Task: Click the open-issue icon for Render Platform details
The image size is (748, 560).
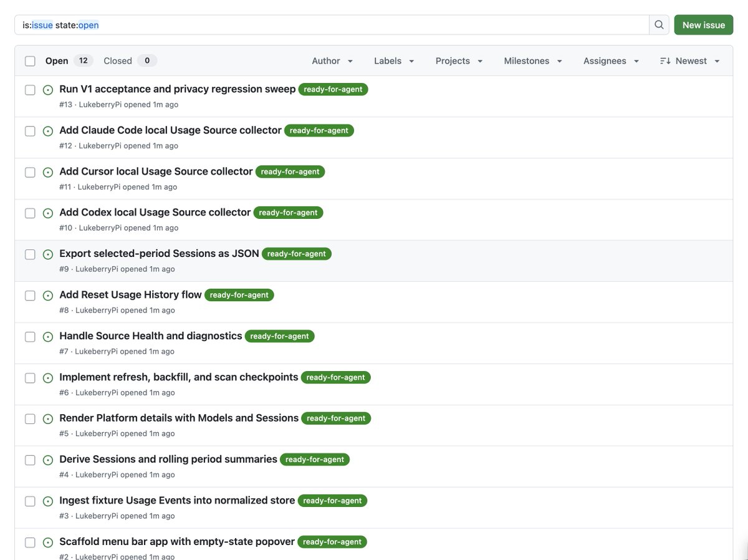Action: coord(48,419)
